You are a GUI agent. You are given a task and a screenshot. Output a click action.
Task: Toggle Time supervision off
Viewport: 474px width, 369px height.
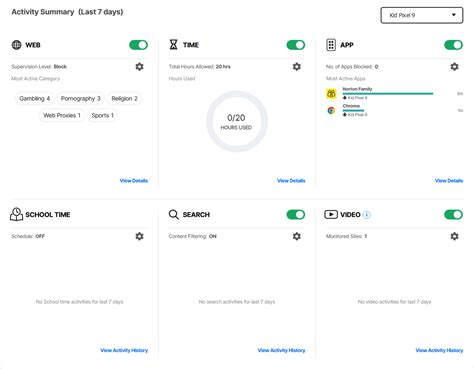(x=296, y=45)
